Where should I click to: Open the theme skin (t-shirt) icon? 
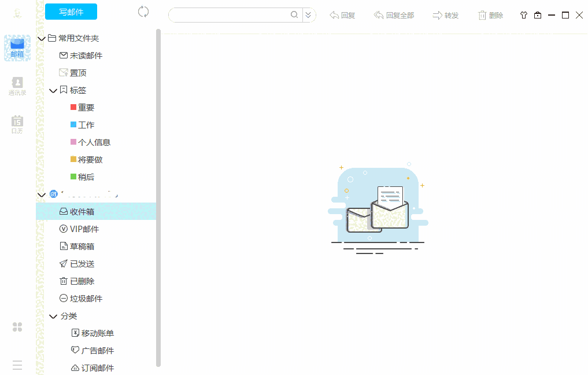pyautogui.click(x=523, y=15)
